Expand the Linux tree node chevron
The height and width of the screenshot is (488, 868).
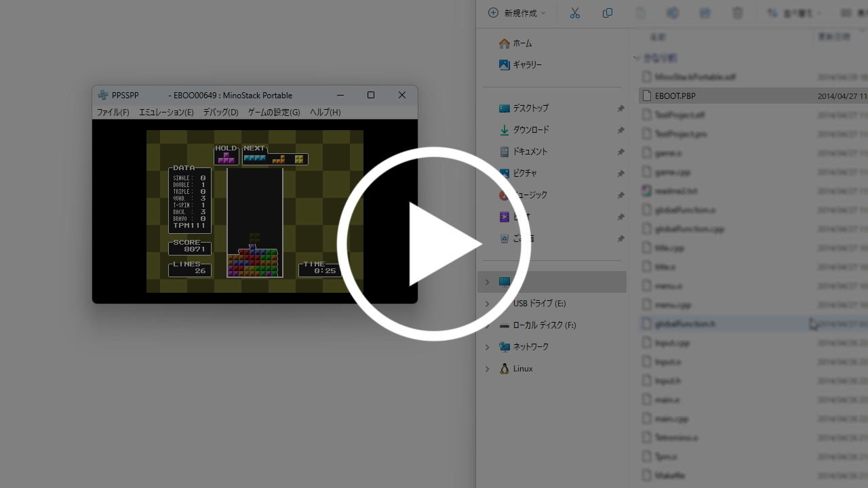click(487, 369)
